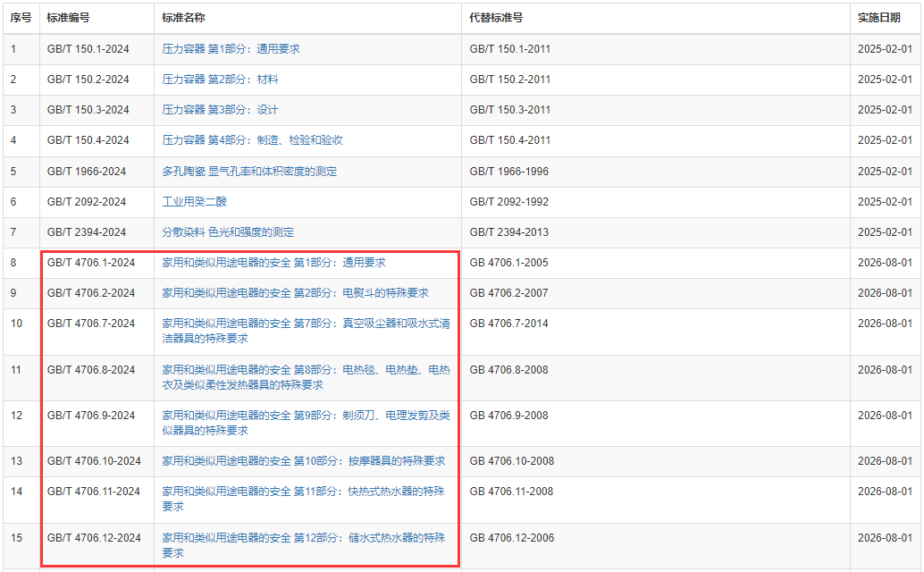Open the 压力容器 第1部分：通用要求 link
Viewport: 924px width, 572px height.
231,49
